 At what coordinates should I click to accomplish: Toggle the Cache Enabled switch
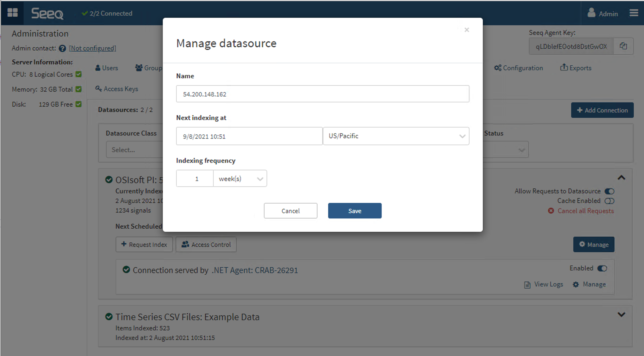pyautogui.click(x=609, y=201)
